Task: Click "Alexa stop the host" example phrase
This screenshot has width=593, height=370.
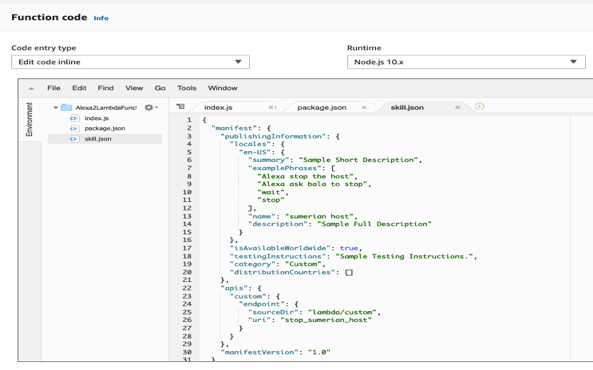Action: coord(305,177)
